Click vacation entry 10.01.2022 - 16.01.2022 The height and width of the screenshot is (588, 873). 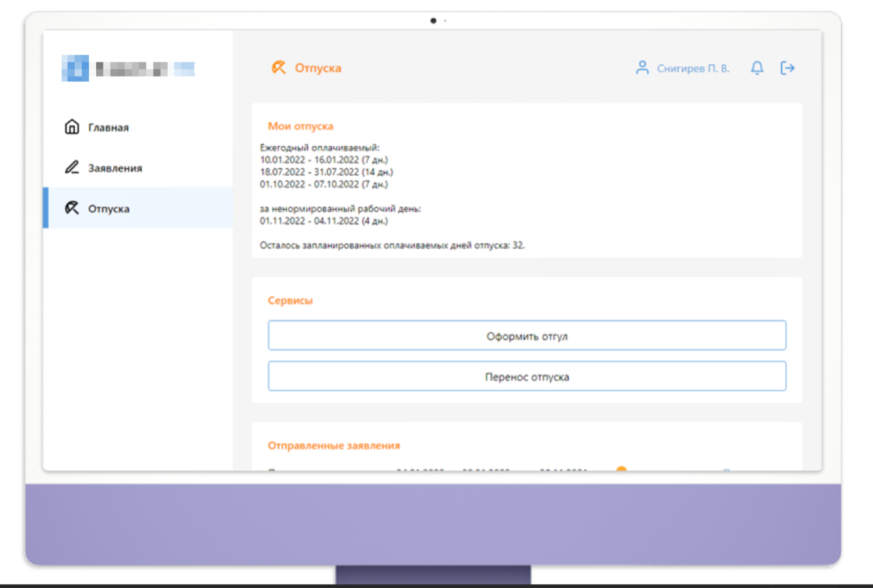324,160
